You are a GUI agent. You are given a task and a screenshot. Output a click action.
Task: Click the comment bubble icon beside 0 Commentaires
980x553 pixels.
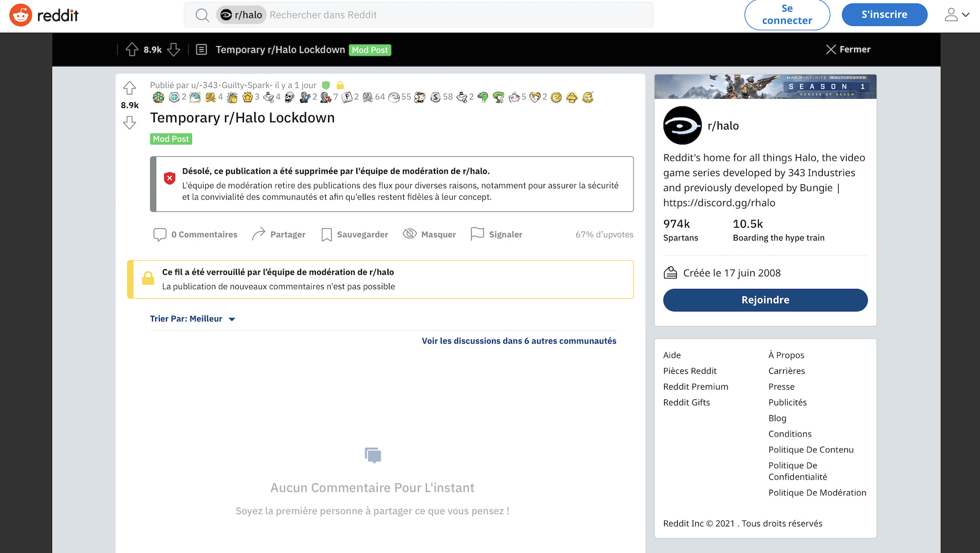tap(160, 234)
